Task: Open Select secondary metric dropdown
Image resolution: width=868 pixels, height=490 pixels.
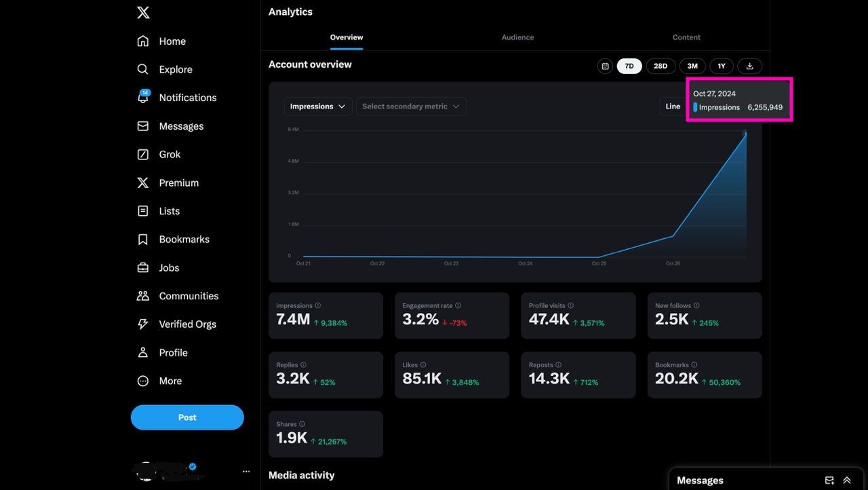Action: coord(411,107)
